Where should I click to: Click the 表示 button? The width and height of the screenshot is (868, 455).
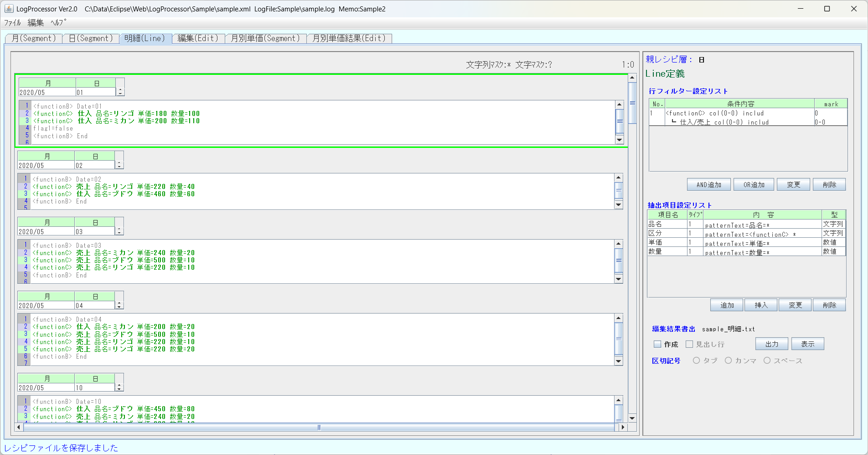pyautogui.click(x=808, y=344)
